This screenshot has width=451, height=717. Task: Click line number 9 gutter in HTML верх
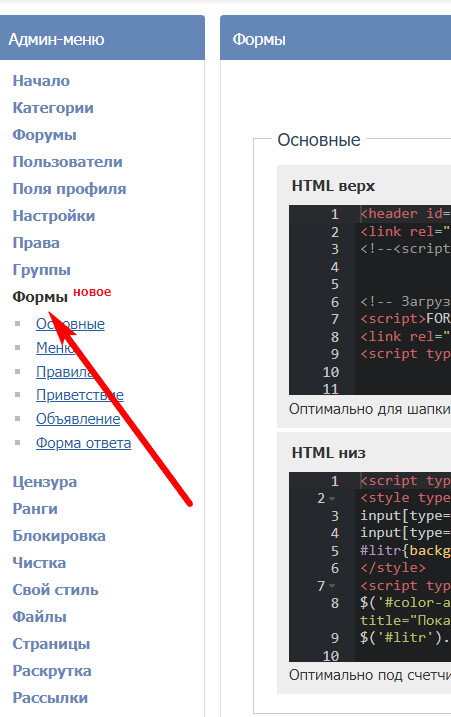335,354
